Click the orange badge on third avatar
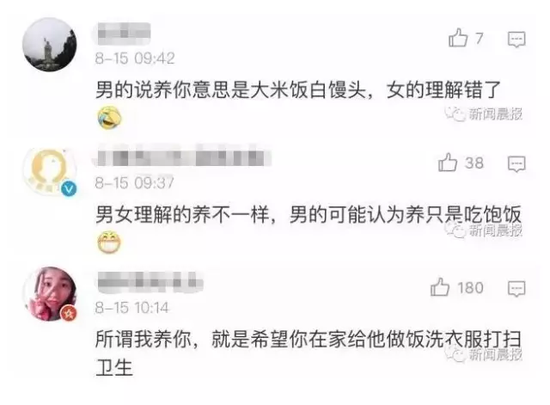 [x=68, y=313]
